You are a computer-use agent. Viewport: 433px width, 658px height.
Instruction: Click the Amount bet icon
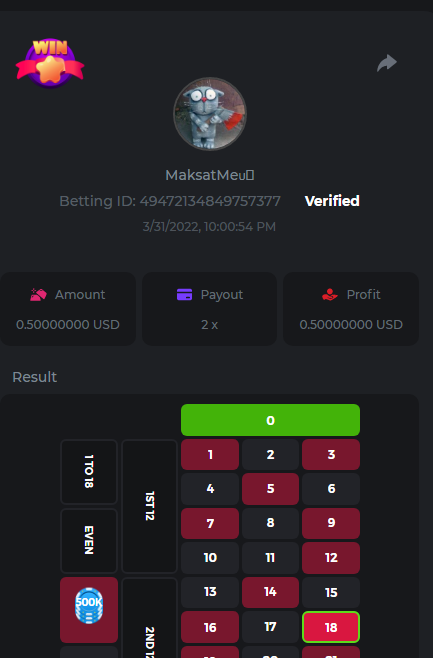pos(38,295)
